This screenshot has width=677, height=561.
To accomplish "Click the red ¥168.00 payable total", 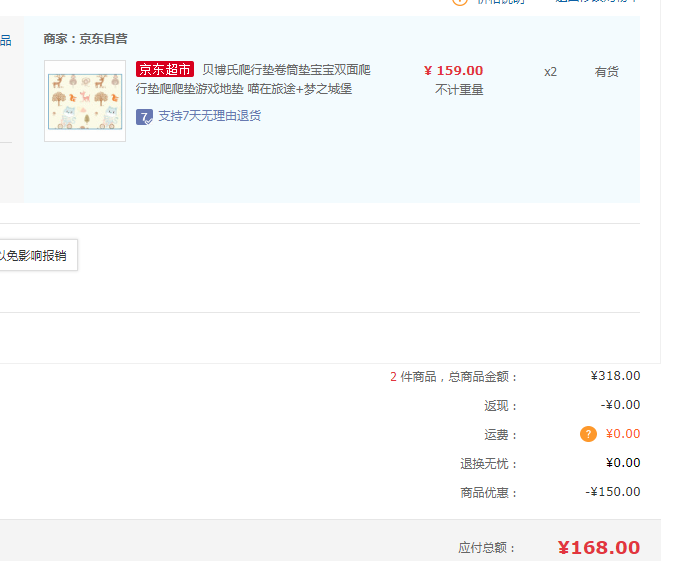I will point(598,548).
